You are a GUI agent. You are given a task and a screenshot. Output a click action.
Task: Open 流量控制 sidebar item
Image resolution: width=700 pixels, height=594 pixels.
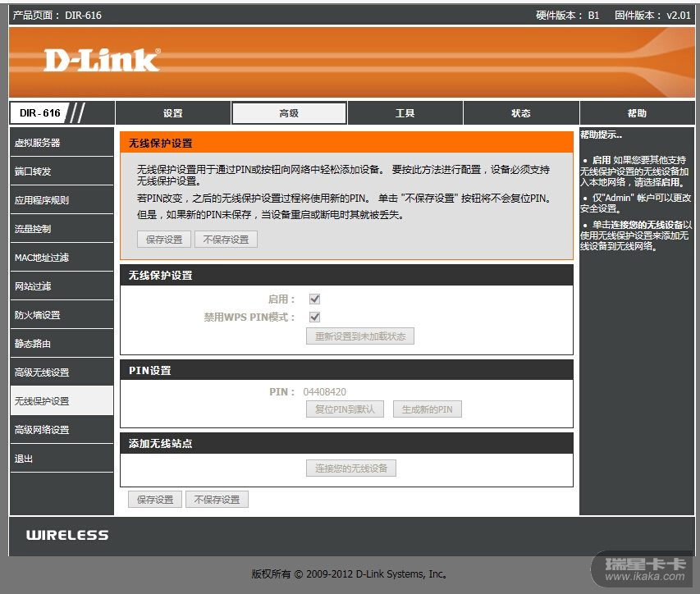[x=62, y=229]
